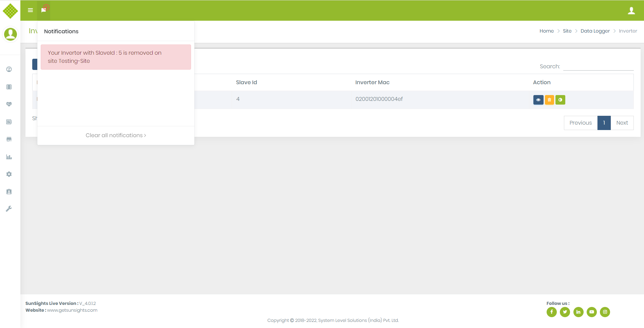View inverter details with eye icon

(538, 100)
